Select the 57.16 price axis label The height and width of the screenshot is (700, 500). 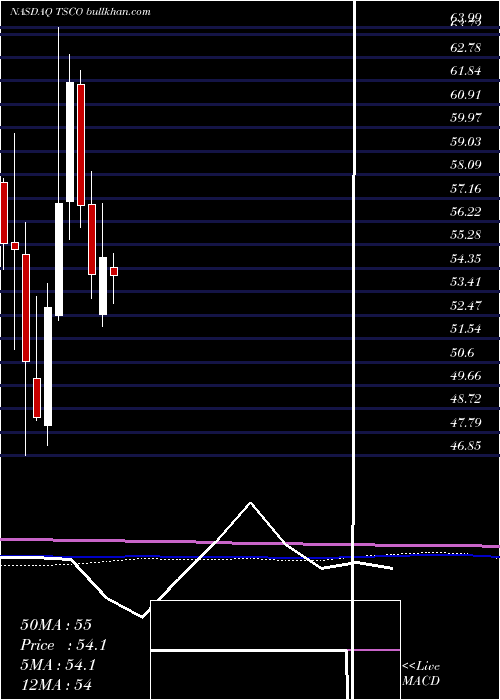(466, 188)
